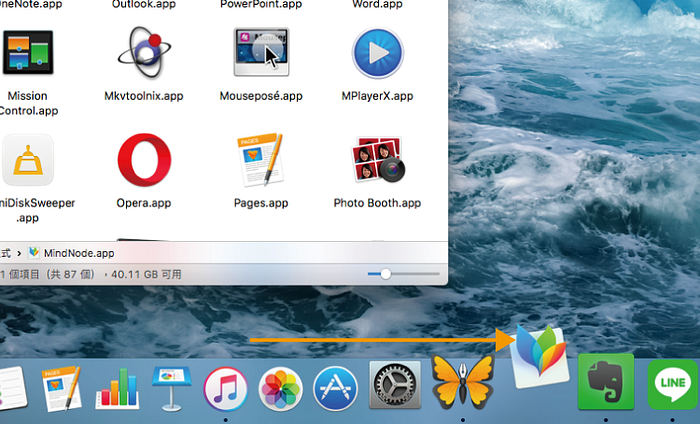700x424 pixels.
Task: Click MindNode.app text in path bar
Action: click(x=79, y=253)
